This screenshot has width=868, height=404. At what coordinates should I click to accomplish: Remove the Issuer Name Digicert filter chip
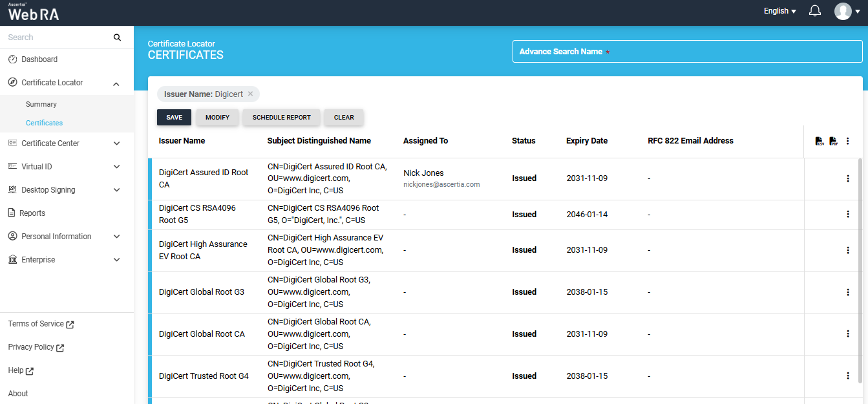click(x=250, y=94)
